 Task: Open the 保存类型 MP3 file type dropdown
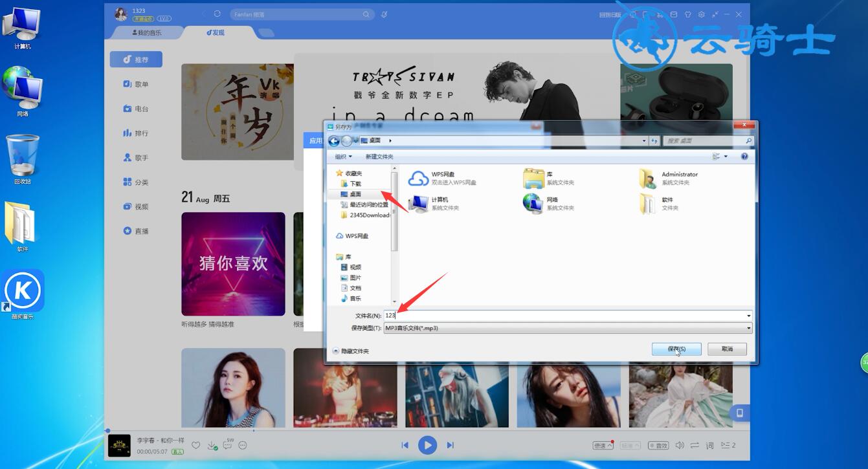tap(568, 328)
